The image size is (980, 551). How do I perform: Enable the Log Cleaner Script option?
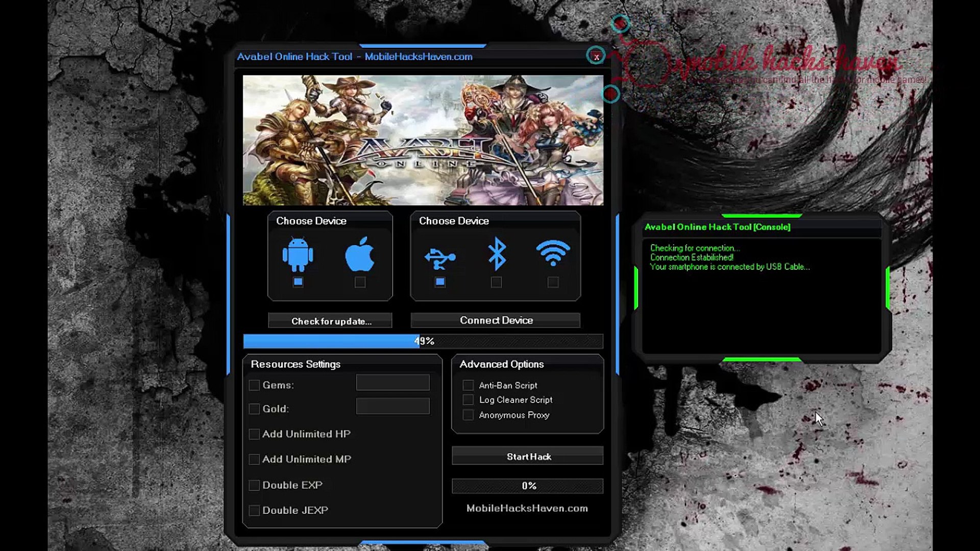[468, 400]
